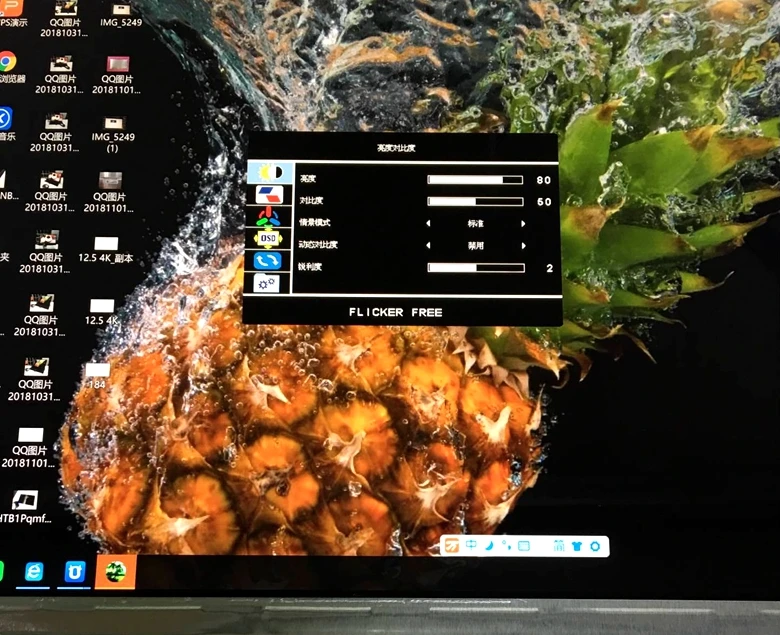This screenshot has width=780, height=635.
Task: Open the IMG_5249 desktop file
Action: point(121,15)
